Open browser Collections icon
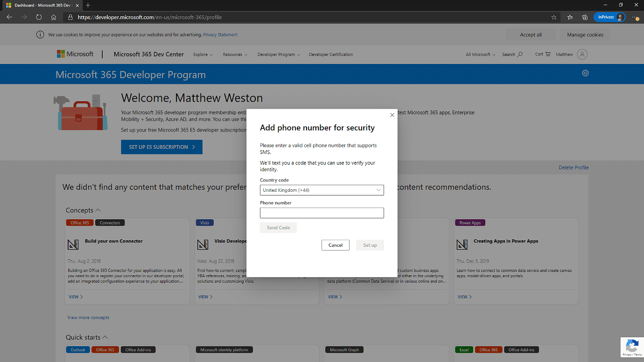 pos(585,17)
